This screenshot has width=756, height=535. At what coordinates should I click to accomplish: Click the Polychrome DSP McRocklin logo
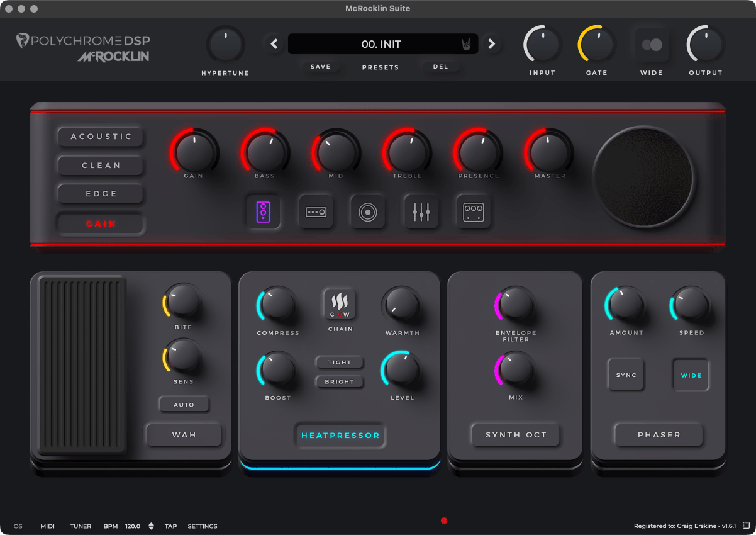(x=84, y=48)
